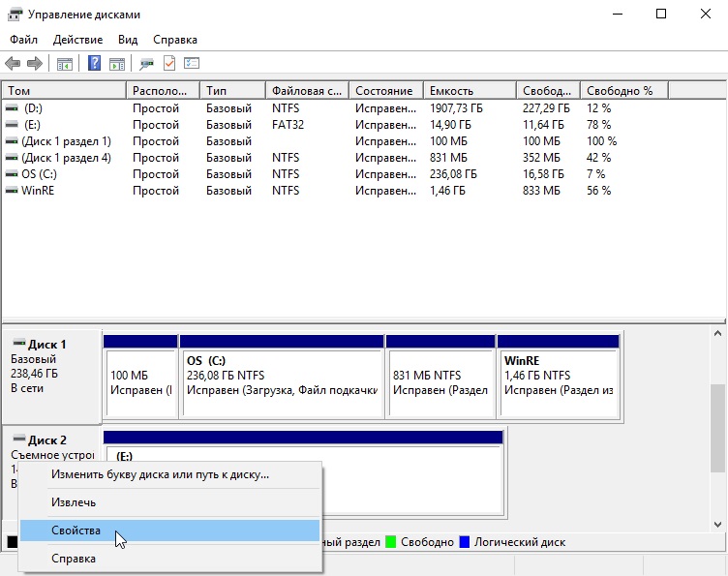Click the Back arrow toolbar icon

(x=13, y=64)
